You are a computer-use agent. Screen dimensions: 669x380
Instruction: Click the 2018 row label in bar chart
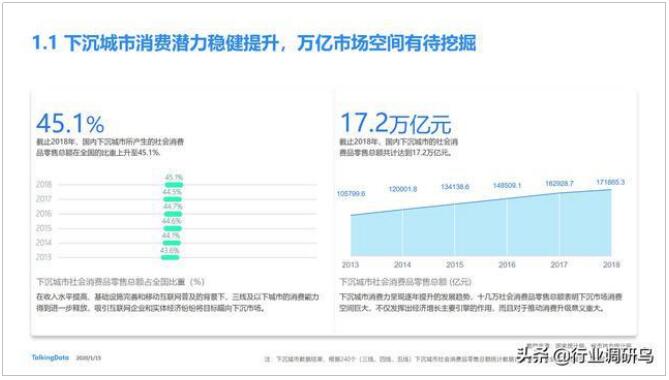coord(44,185)
